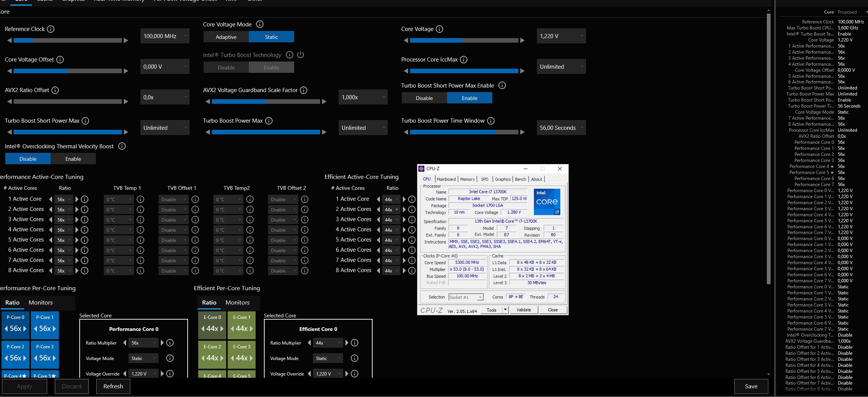Switch to Memory tab in CPU-Z
The height and width of the screenshot is (397, 868).
tap(467, 179)
